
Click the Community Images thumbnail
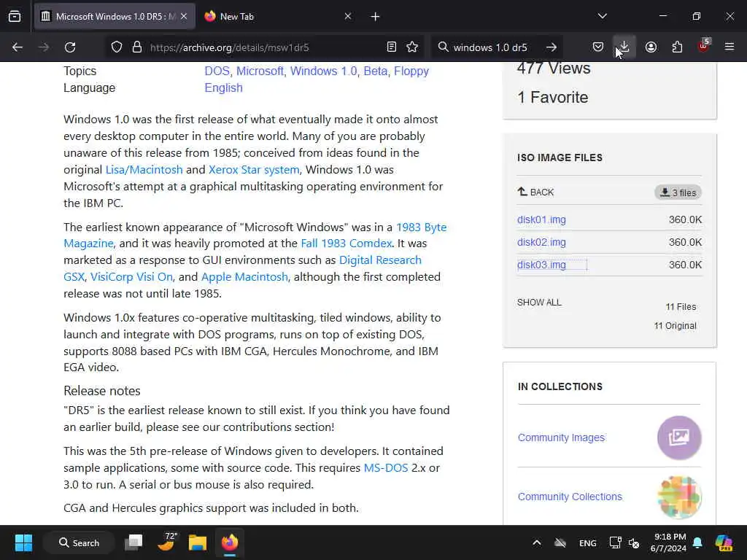click(679, 437)
